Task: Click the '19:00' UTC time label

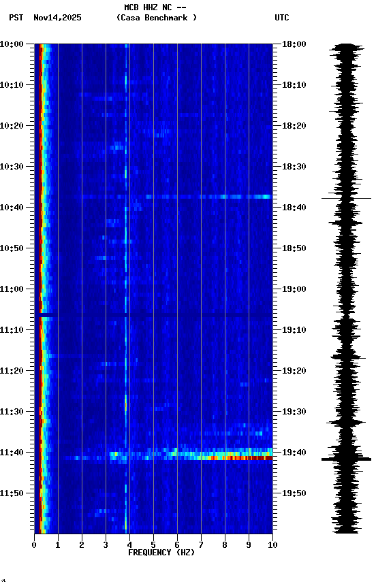Action: click(294, 289)
